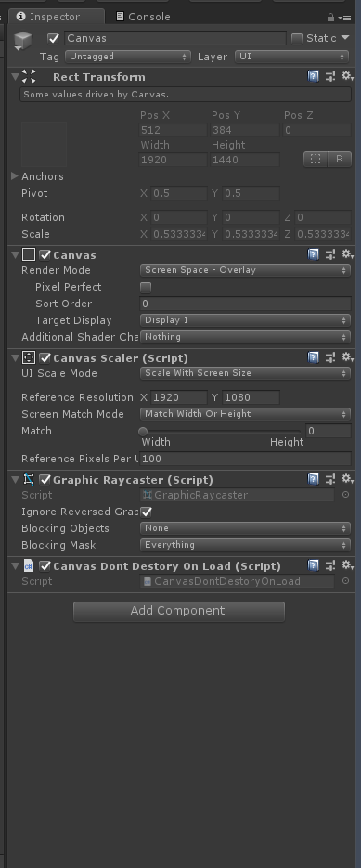Uncheck Ignore Reversed Graphics checkbox
Image resolution: width=361 pixels, height=868 pixels.
147,512
